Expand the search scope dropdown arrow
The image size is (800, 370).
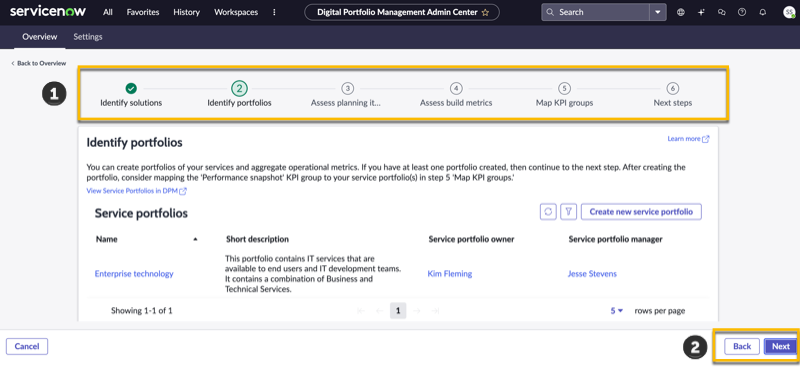point(658,12)
